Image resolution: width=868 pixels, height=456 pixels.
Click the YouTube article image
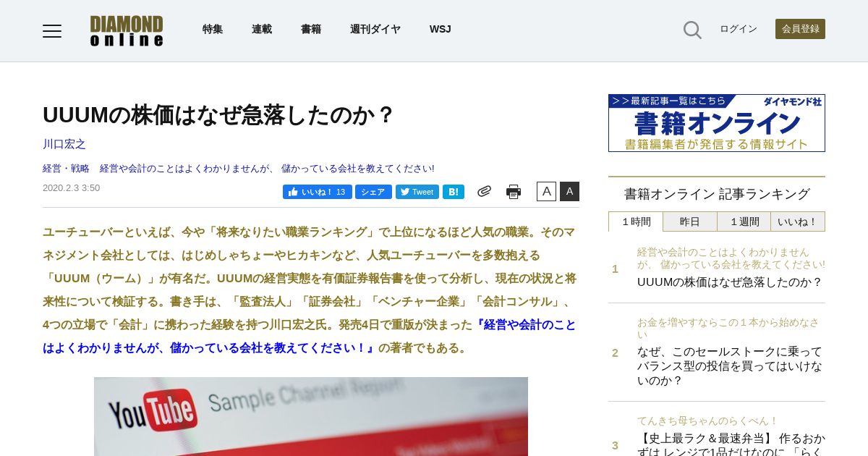311,416
